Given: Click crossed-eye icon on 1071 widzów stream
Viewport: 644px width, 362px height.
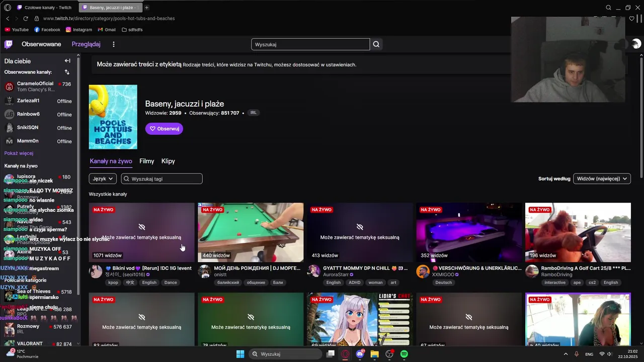Looking at the screenshot, I should [x=142, y=227].
